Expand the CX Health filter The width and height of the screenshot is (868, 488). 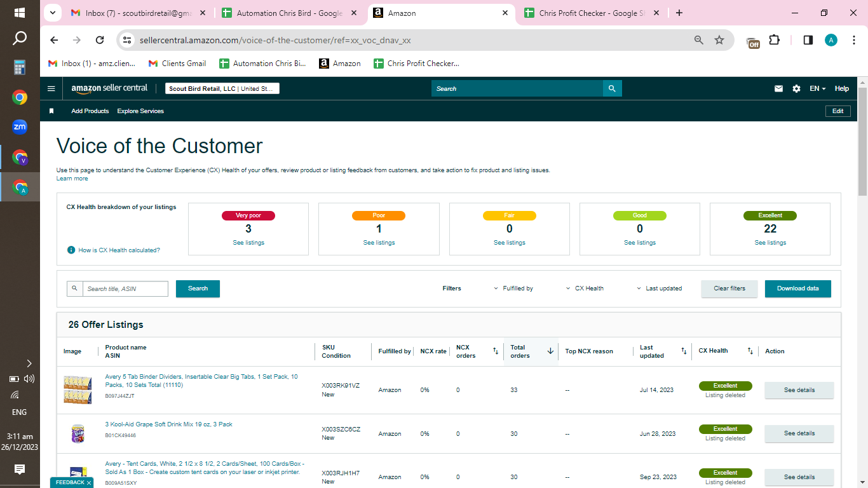pos(585,288)
